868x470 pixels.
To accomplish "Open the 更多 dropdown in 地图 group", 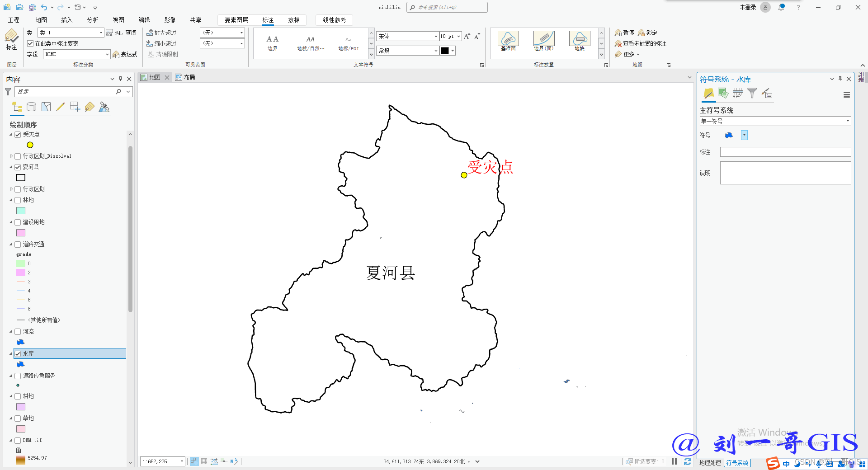I will pyautogui.click(x=627, y=54).
